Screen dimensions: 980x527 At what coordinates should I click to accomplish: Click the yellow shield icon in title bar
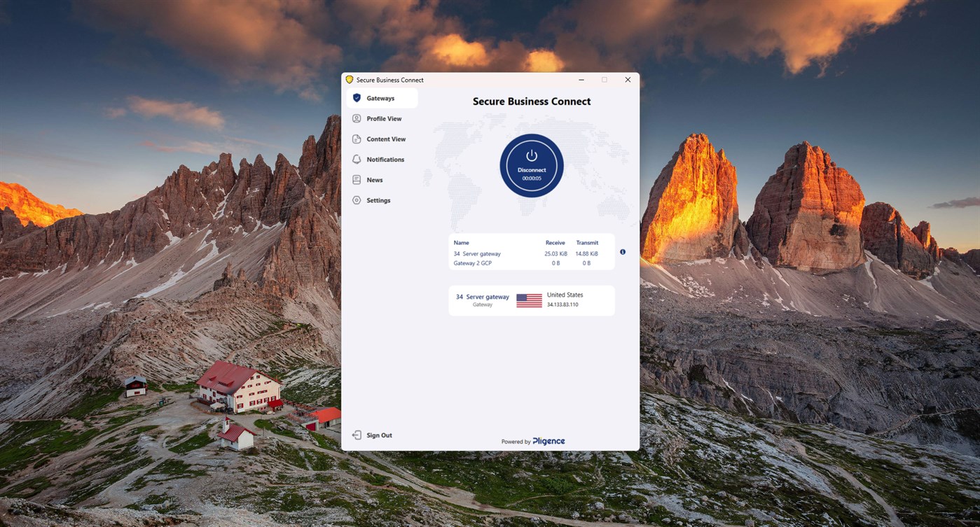click(350, 80)
